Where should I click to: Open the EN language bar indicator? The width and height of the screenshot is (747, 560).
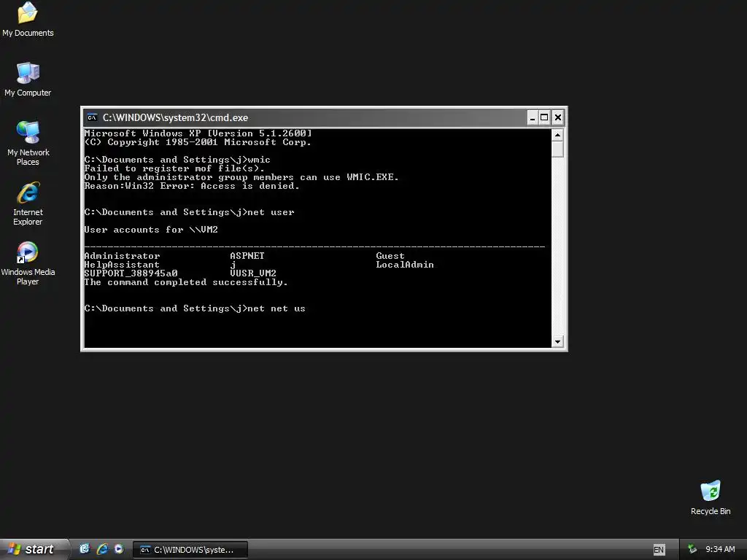659,550
